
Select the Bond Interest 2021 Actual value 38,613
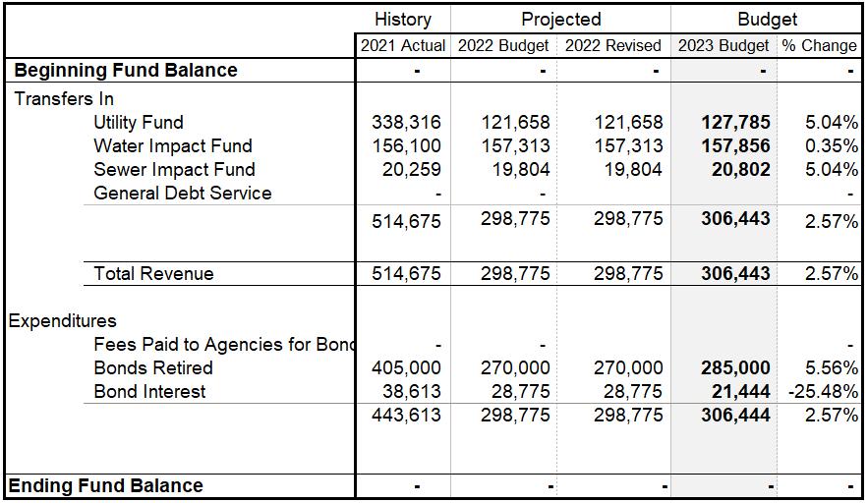406,392
